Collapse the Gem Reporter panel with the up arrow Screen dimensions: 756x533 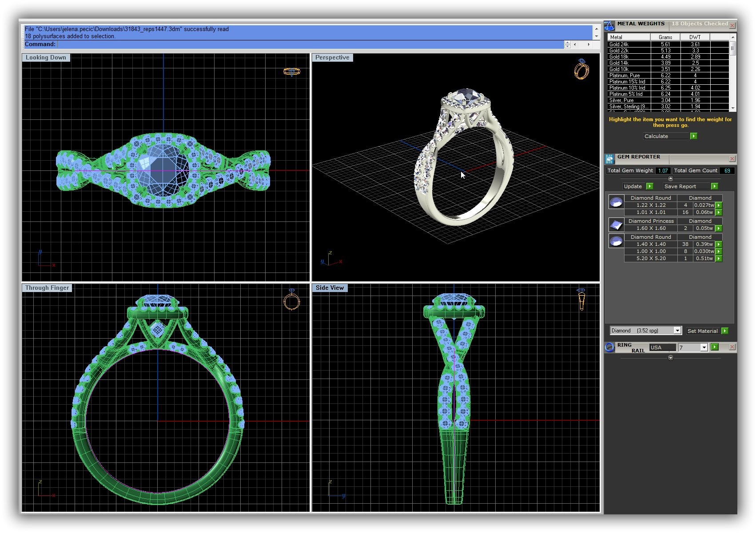[670, 178]
